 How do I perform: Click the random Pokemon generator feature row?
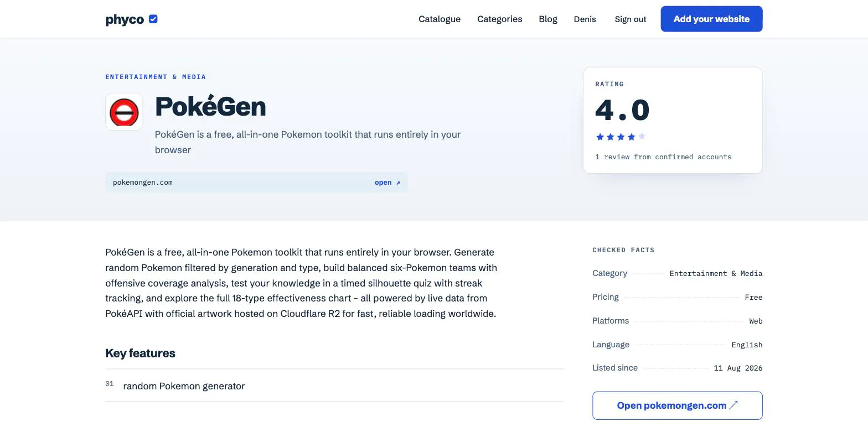point(334,386)
